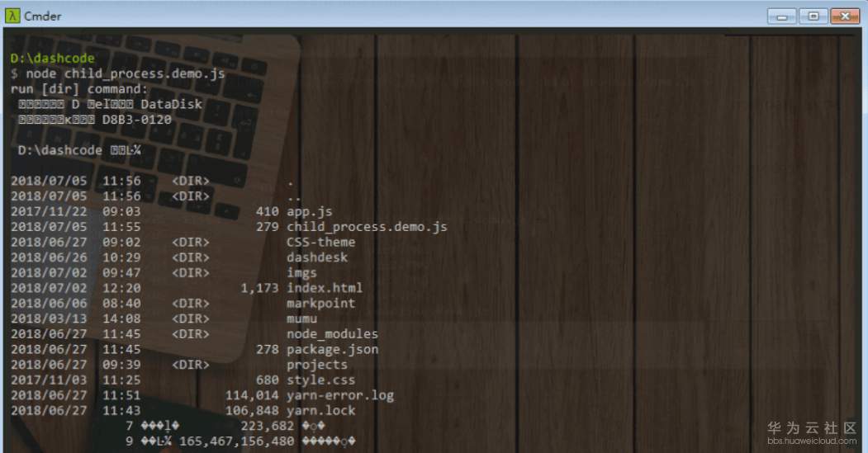The width and height of the screenshot is (868, 453).
Task: Close the Cmder window
Action: (x=845, y=17)
